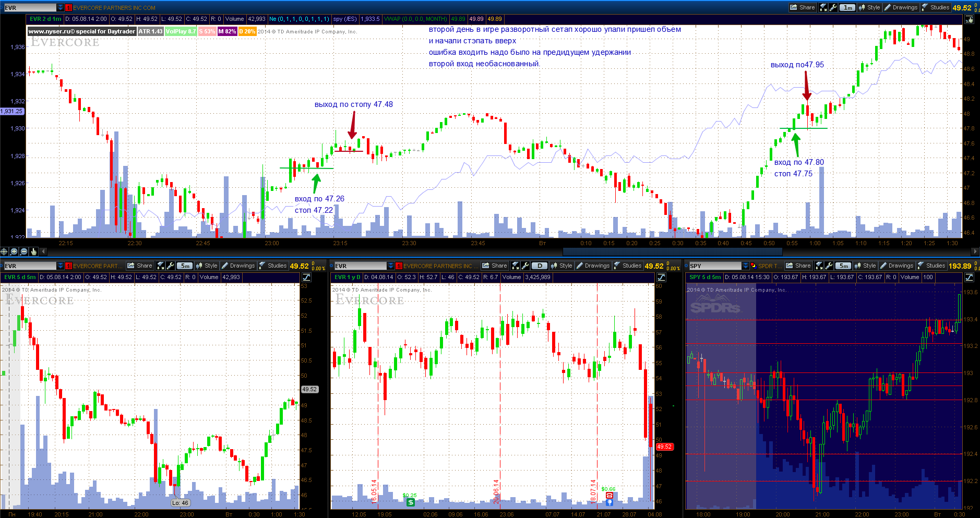Open Drawings menu on SPY chart
Screen dimensions: 980x518
[897, 266]
